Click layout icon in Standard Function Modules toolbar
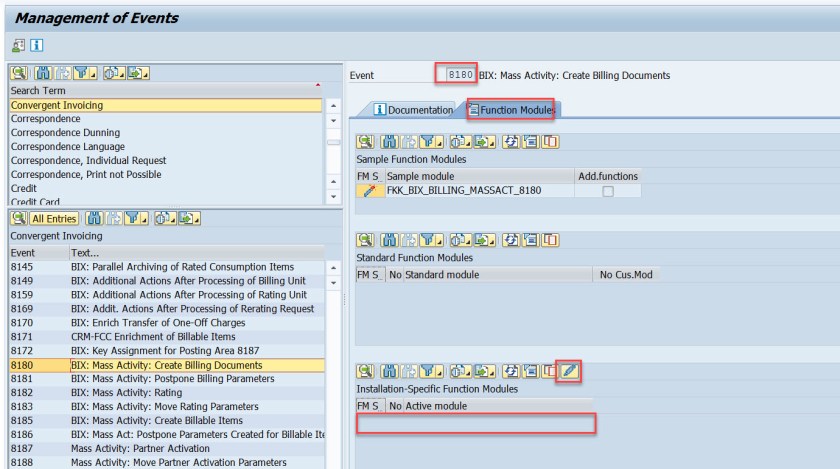The image size is (840, 469). click(530, 240)
